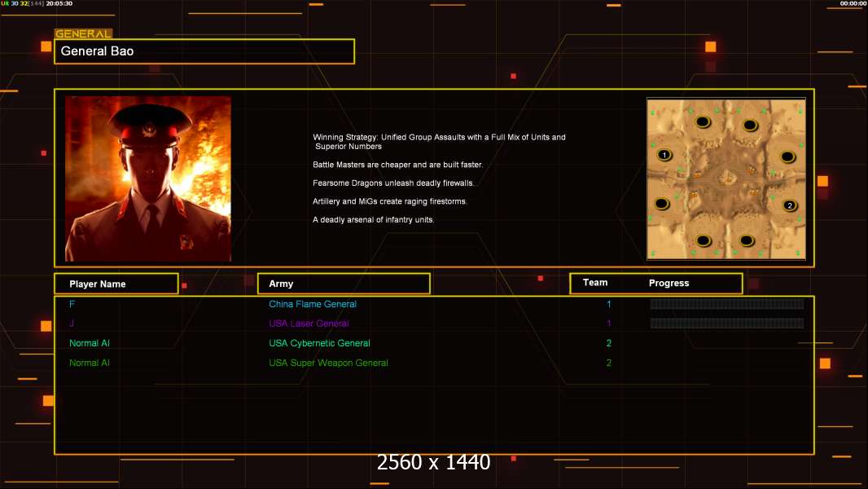Click General Bao's portrait image
Image resolution: width=868 pixels, height=489 pixels.
[x=148, y=178]
